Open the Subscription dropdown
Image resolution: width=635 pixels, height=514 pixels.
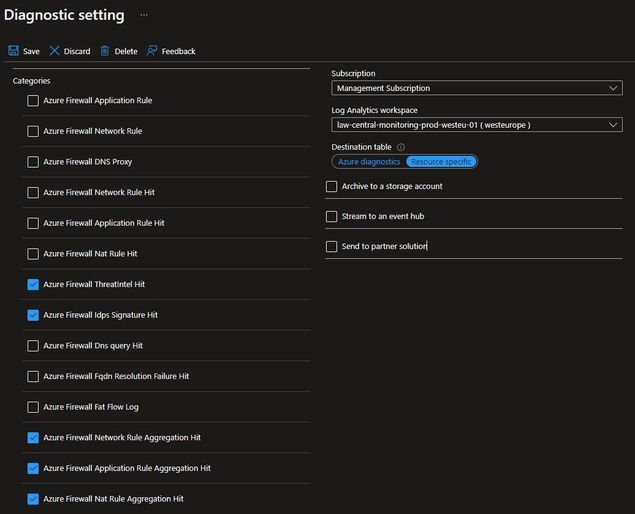click(x=477, y=88)
